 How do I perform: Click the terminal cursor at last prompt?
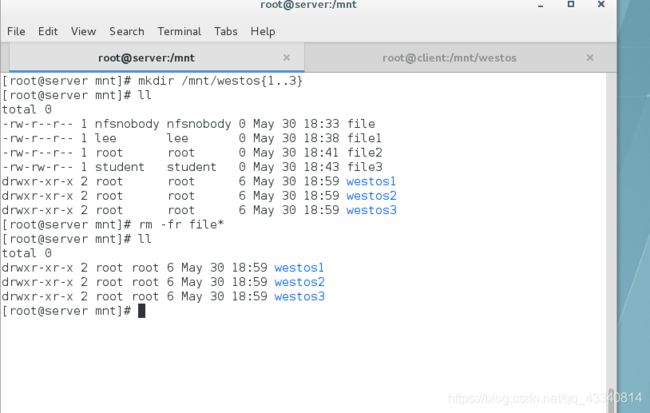coord(141,311)
